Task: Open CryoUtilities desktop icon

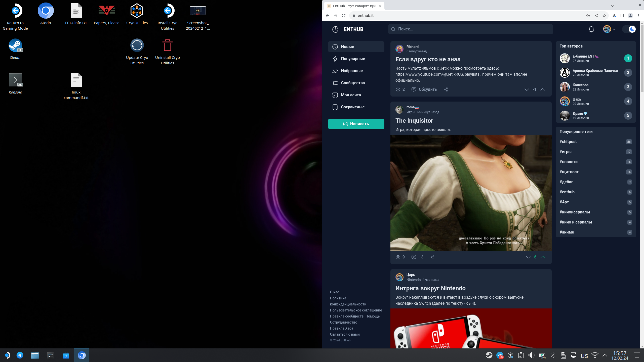Action: point(137,14)
